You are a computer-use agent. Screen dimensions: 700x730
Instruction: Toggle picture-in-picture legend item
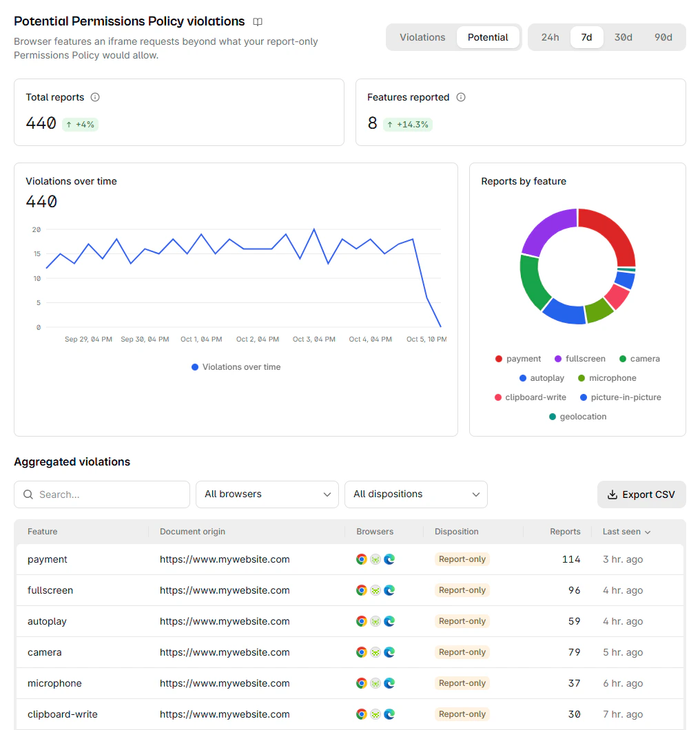620,397
